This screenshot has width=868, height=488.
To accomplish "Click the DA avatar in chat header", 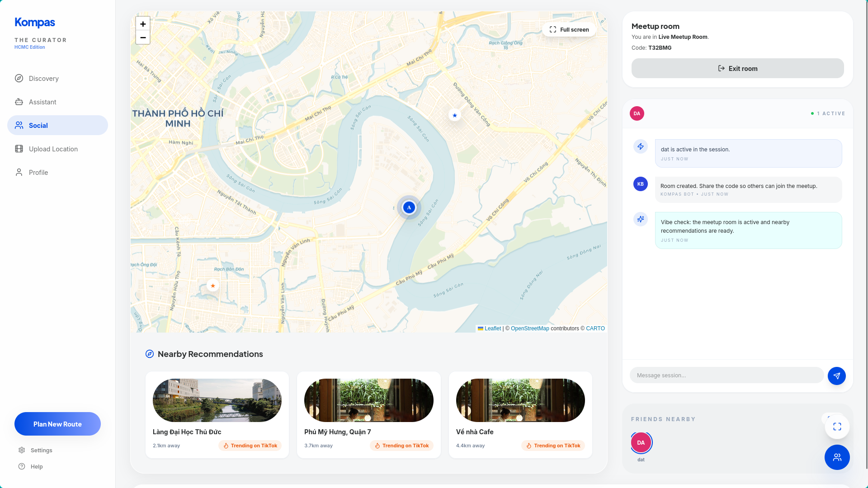I will click(x=637, y=113).
